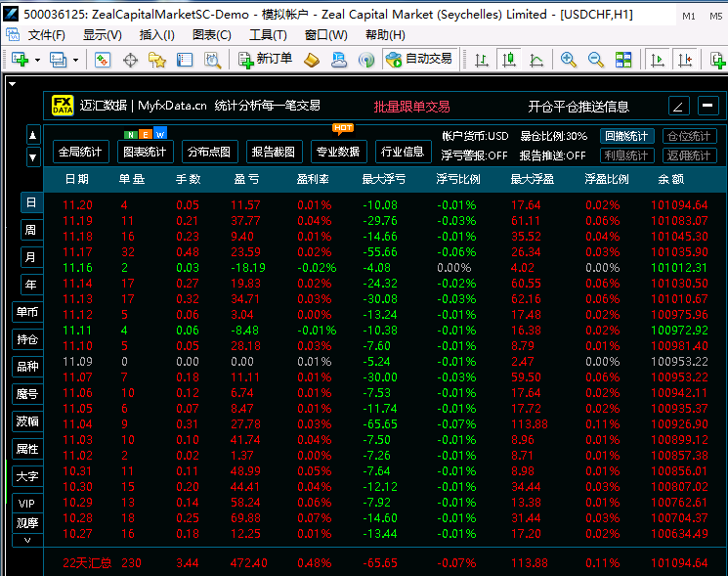
Task: Open the 显示(V) menu
Action: (103, 35)
